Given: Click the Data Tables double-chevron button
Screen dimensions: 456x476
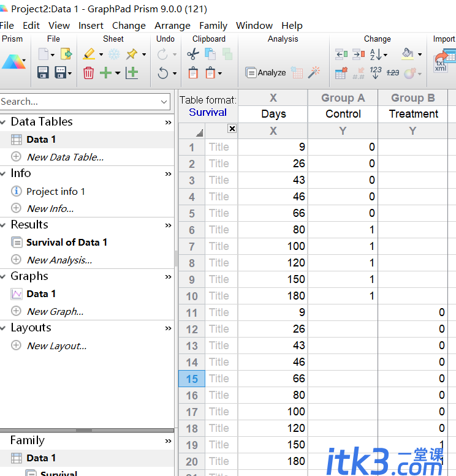Looking at the screenshot, I should [x=168, y=123].
